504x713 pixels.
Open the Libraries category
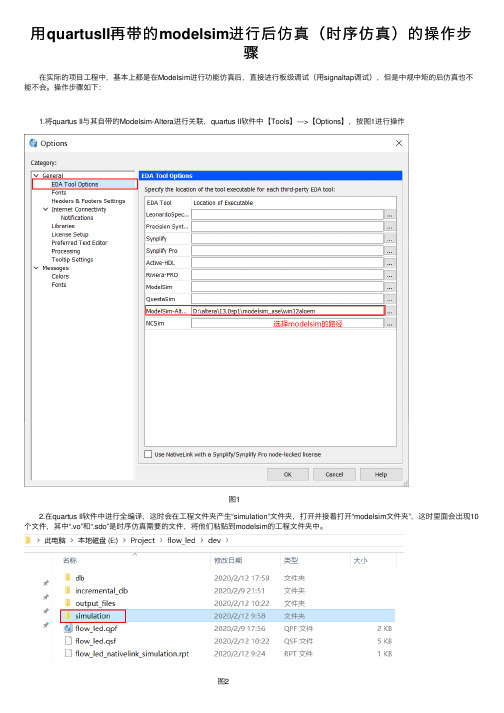tap(63, 226)
